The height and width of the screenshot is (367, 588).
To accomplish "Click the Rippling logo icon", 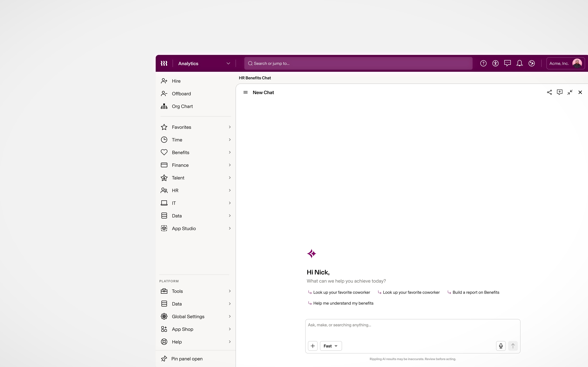I will tap(164, 63).
